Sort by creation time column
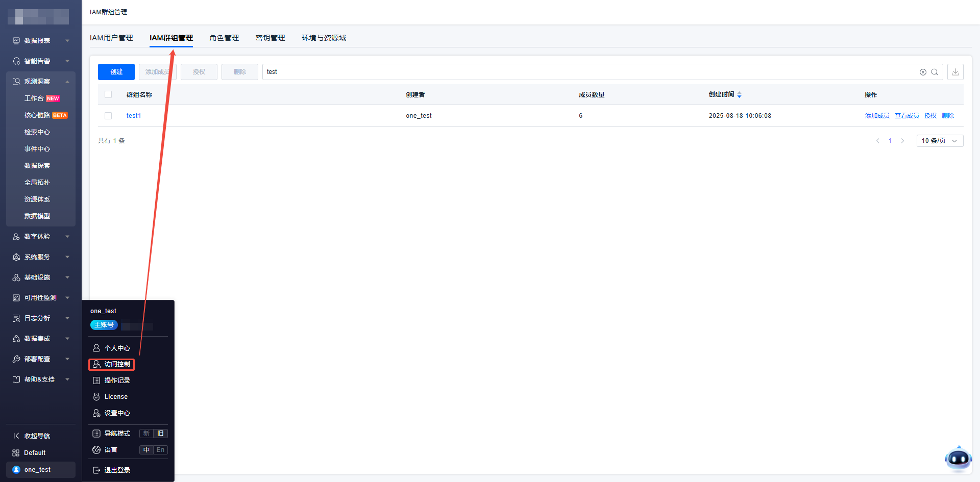The image size is (980, 482). pyautogui.click(x=739, y=95)
